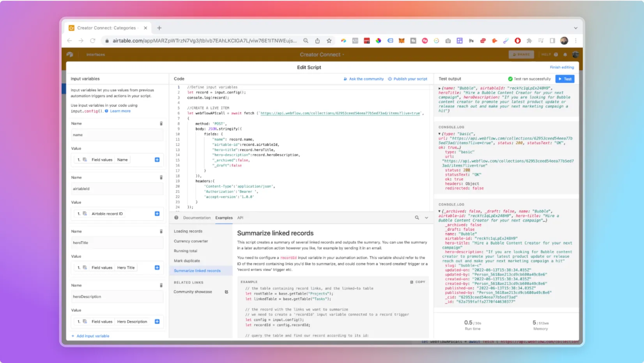Viewport: 644px width, 363px height.
Task: Delete the heroTitle input variable
Action: click(161, 231)
